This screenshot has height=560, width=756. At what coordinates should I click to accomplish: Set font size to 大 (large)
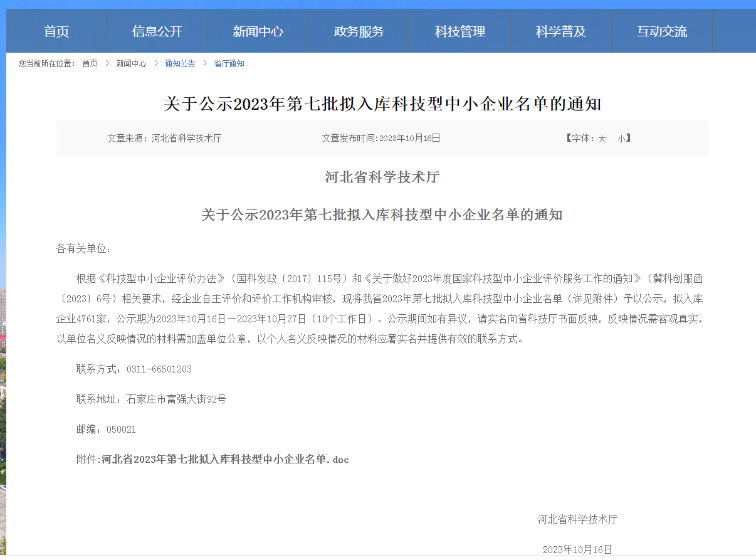[602, 139]
